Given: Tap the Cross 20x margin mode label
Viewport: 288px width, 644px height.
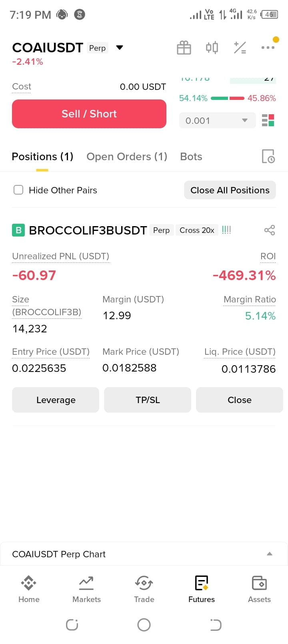Looking at the screenshot, I should 197,230.
